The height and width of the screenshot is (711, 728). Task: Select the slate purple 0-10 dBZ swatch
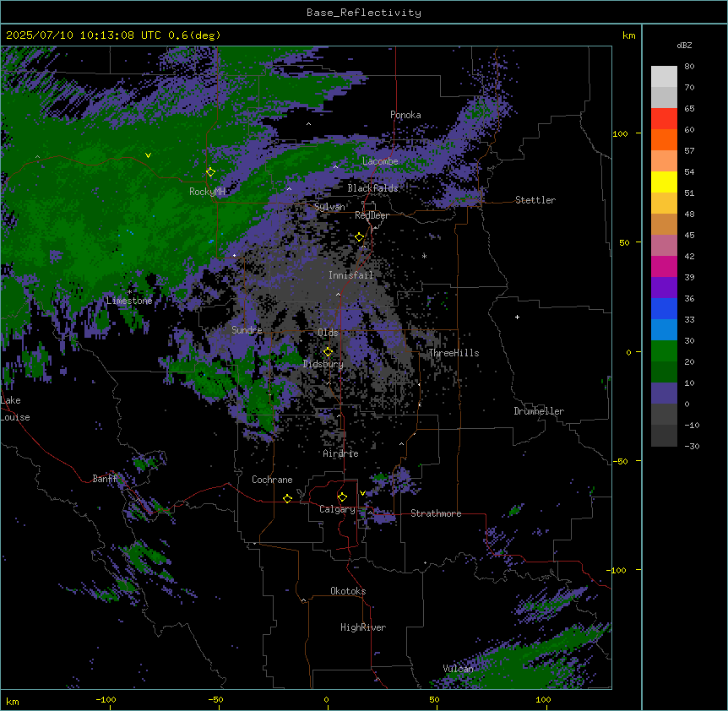[664, 393]
